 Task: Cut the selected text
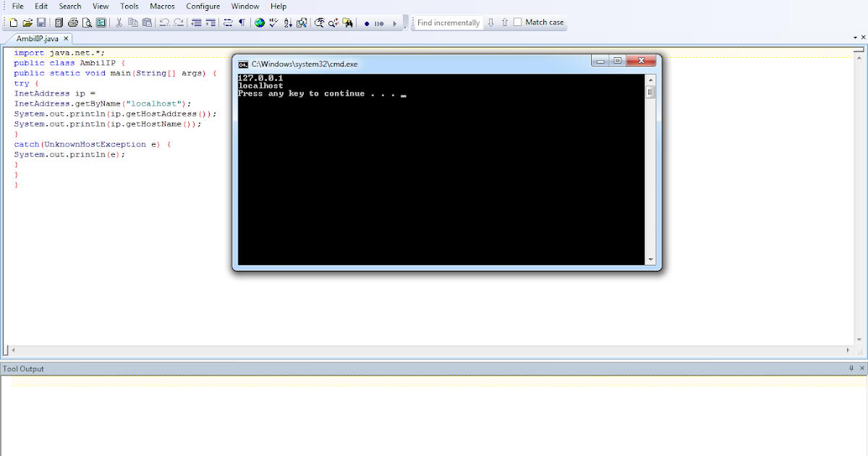pyautogui.click(x=118, y=22)
